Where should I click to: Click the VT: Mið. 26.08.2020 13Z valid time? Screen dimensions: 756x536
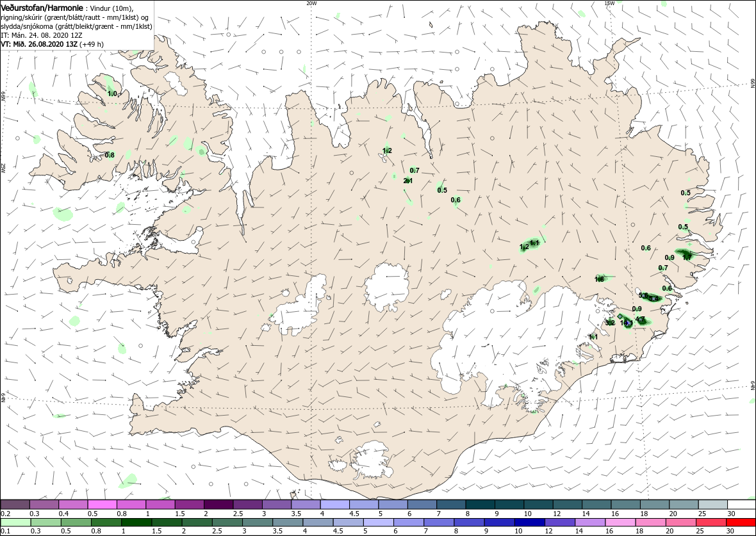click(39, 44)
